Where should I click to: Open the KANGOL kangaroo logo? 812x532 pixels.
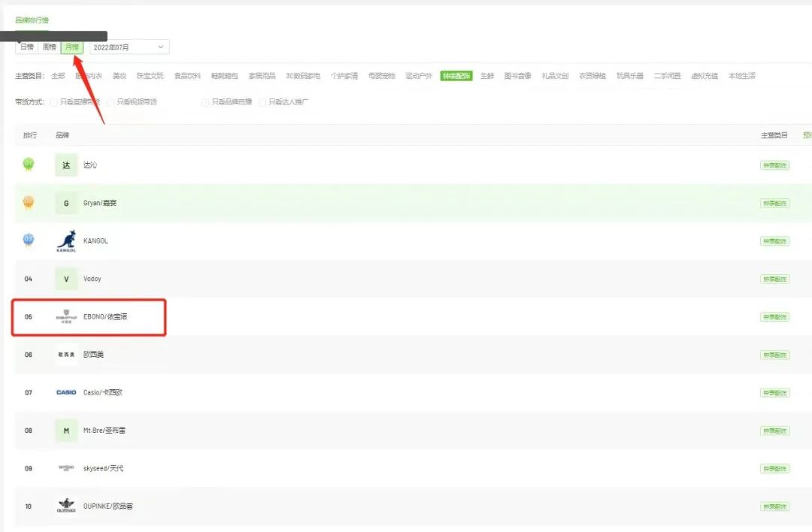point(66,241)
